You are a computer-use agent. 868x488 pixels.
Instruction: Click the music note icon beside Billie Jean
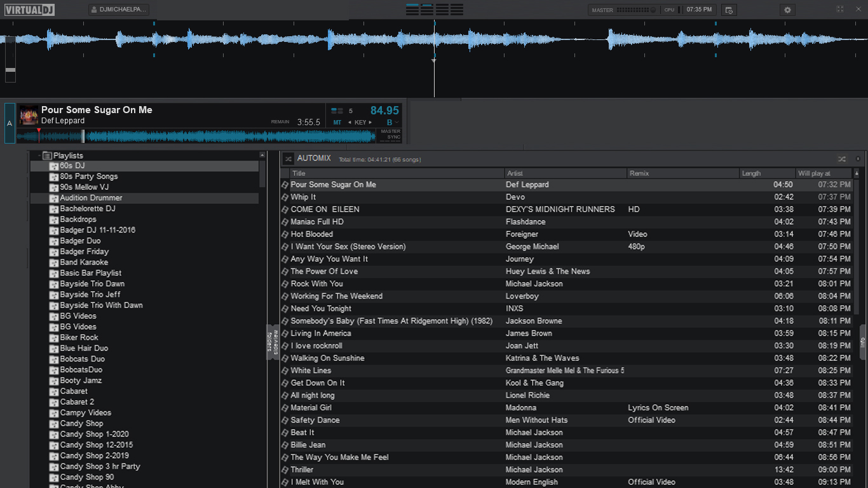pos(285,445)
